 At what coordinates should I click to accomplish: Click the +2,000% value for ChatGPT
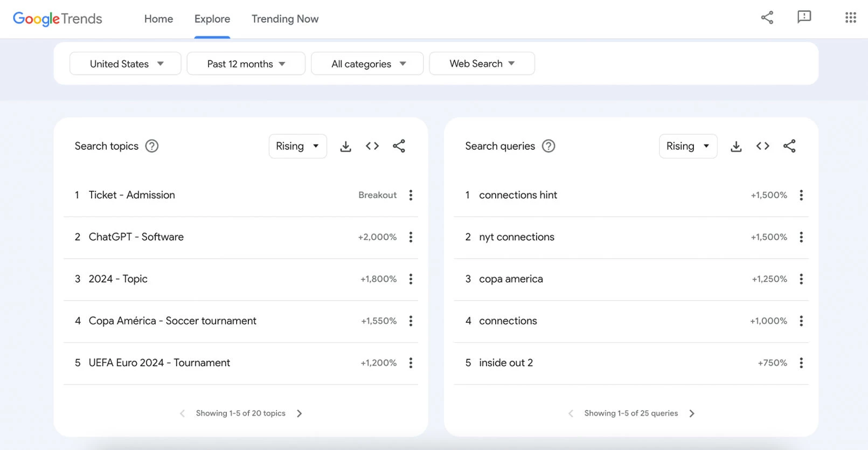click(x=377, y=237)
